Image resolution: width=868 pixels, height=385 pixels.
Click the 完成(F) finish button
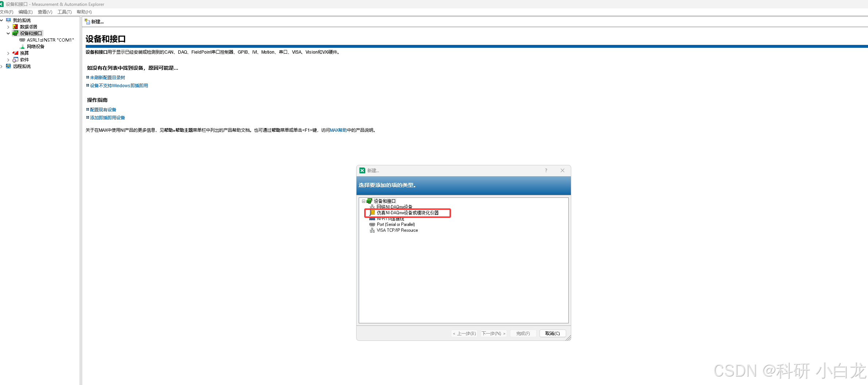523,334
